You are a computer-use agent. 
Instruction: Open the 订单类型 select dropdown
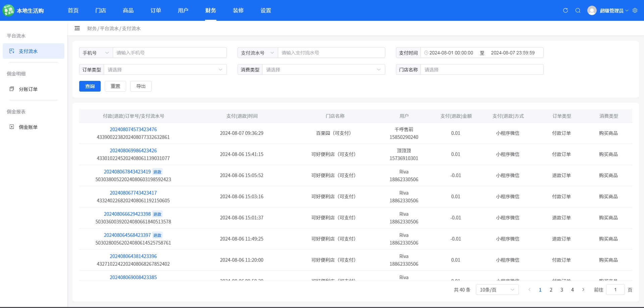click(x=165, y=69)
